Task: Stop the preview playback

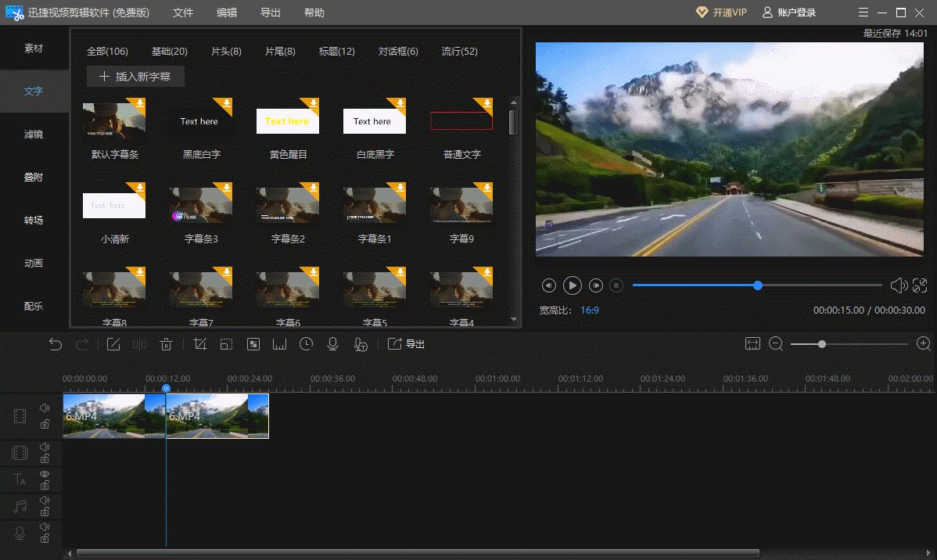Action: click(x=616, y=285)
